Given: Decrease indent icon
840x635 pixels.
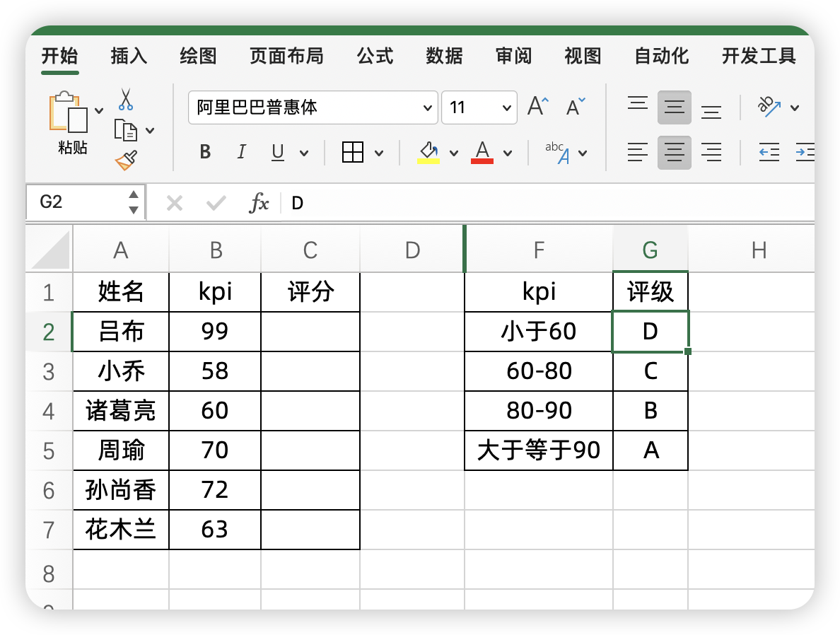Looking at the screenshot, I should pos(769,153).
